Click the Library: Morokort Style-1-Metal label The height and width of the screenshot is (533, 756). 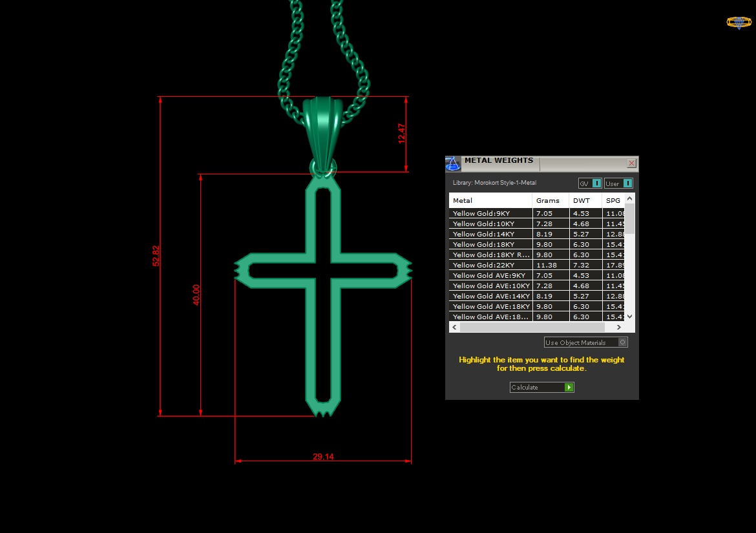[x=494, y=183]
